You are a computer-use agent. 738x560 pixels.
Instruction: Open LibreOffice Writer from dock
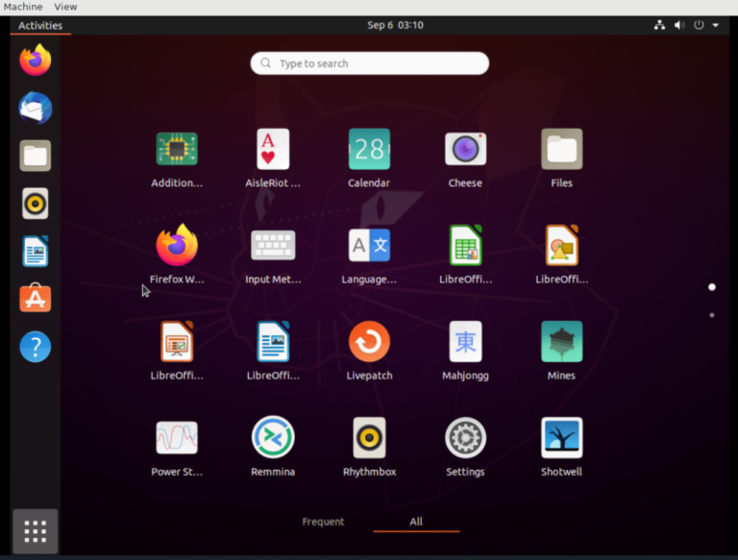point(36,252)
